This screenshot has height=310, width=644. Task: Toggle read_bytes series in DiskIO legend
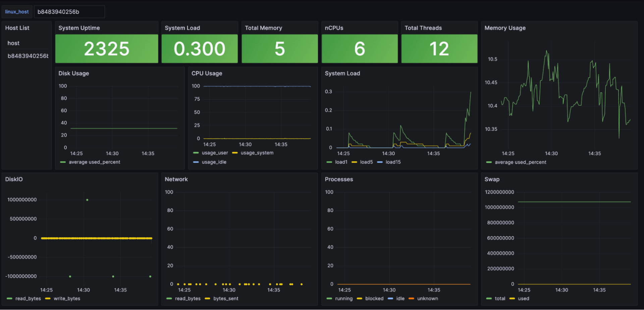click(x=28, y=299)
